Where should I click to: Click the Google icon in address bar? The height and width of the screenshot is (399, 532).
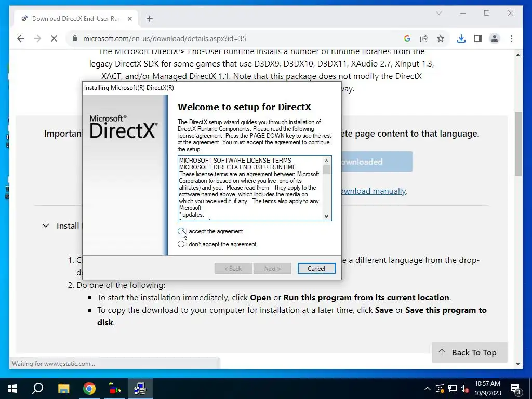click(x=407, y=38)
